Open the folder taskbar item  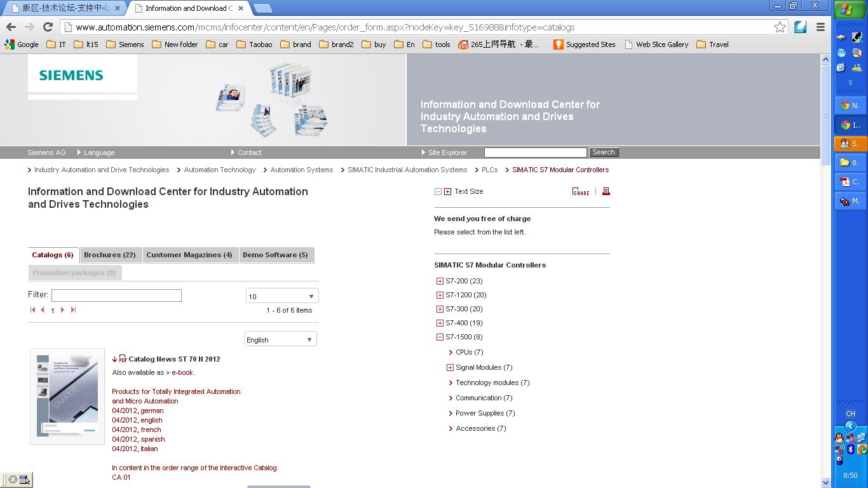(x=850, y=163)
